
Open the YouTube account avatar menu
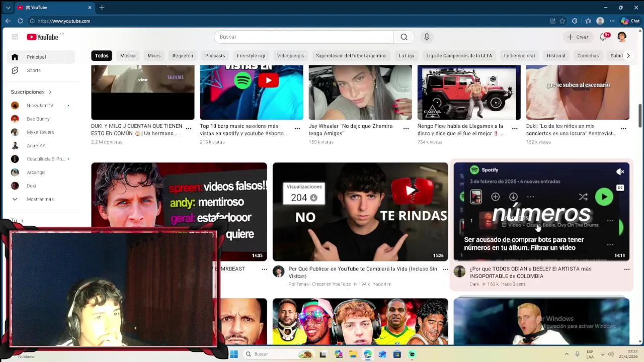coord(622,37)
